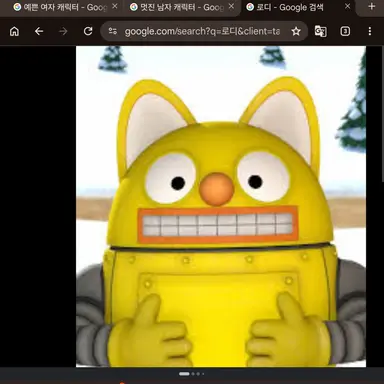Select the 로디 - Google 검색 tab
The width and height of the screenshot is (384, 384).
[x=298, y=7]
